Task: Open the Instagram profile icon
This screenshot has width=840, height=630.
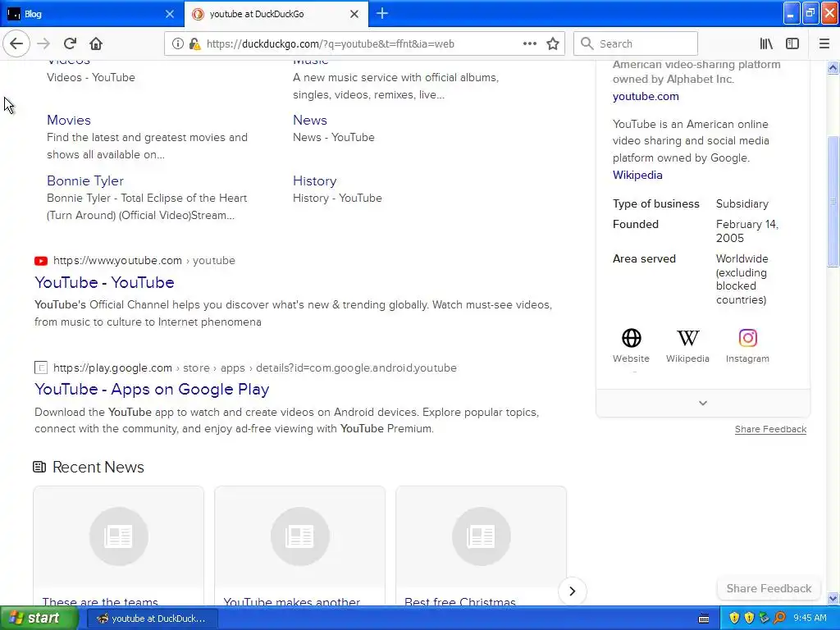Action: [x=748, y=338]
